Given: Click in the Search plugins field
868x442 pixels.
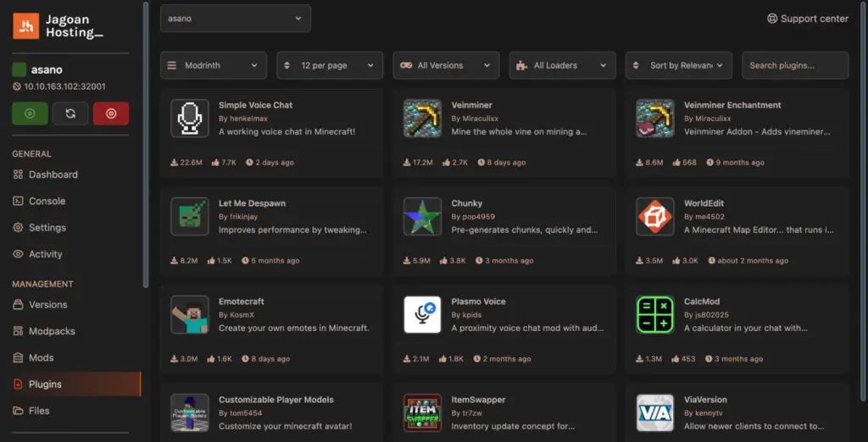Looking at the screenshot, I should coord(795,65).
